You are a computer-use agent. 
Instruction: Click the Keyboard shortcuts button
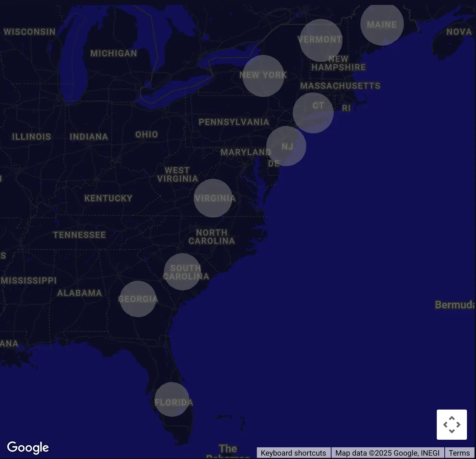tap(293, 453)
